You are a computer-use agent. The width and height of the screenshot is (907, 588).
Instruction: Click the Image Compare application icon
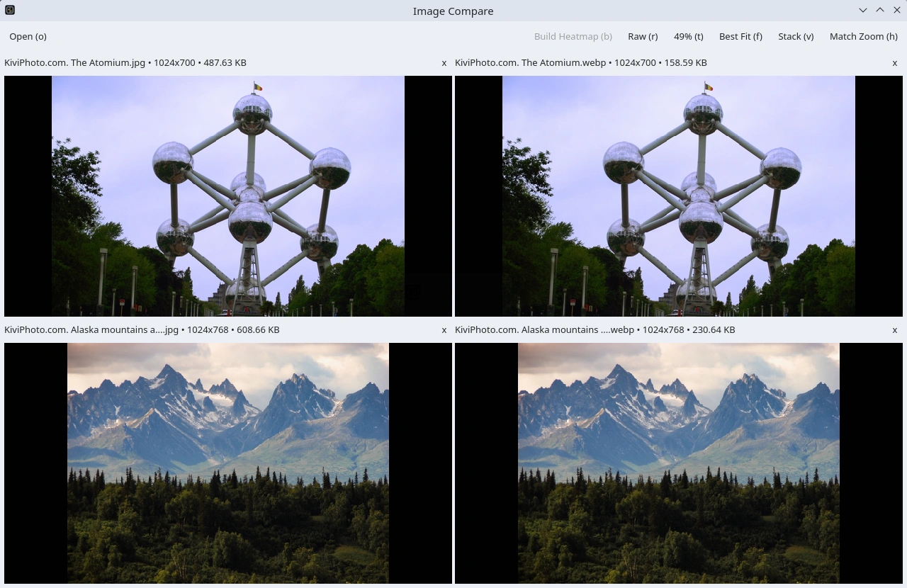coord(9,10)
